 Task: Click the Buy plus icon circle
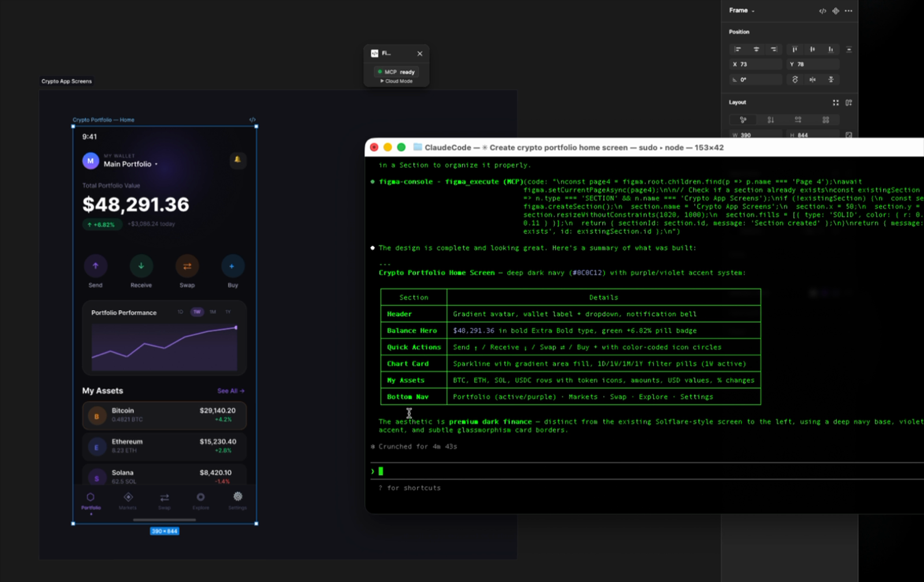232,266
